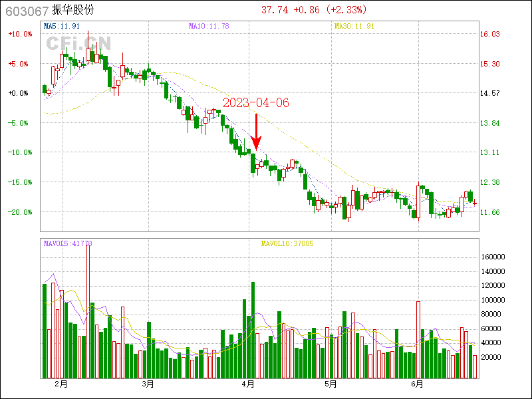This screenshot has height=399, width=532.
Task: Click the stock name 振华股份
Action: pos(72,11)
